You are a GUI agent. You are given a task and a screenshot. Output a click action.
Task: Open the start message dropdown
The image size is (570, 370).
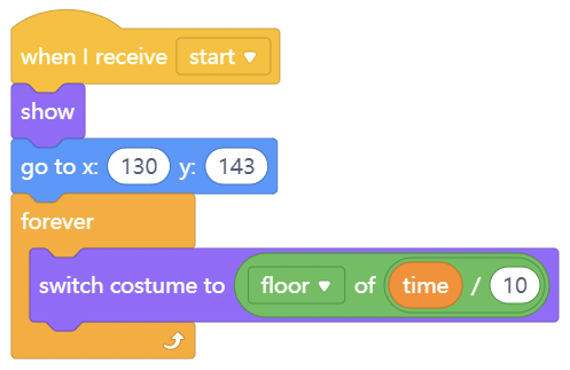223,57
